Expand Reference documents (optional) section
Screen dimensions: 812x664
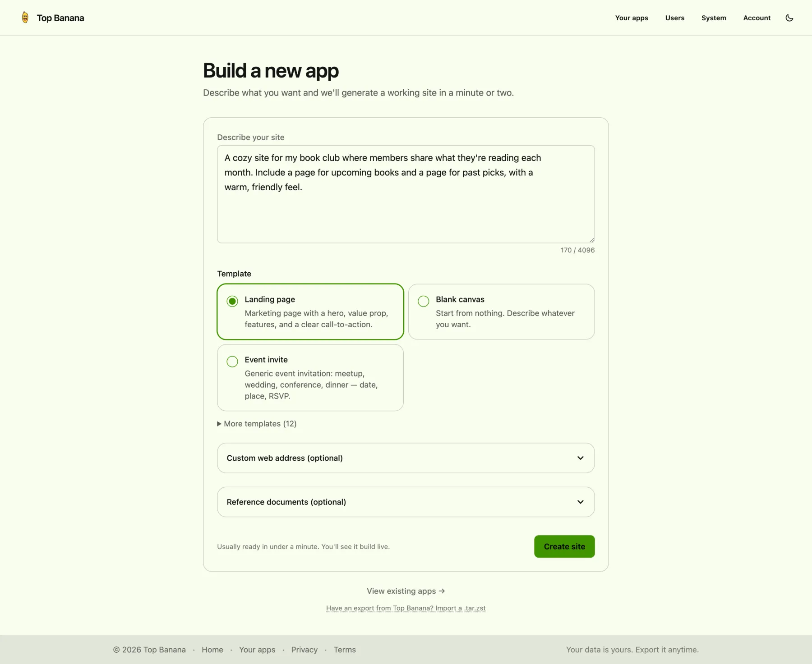pyautogui.click(x=406, y=502)
